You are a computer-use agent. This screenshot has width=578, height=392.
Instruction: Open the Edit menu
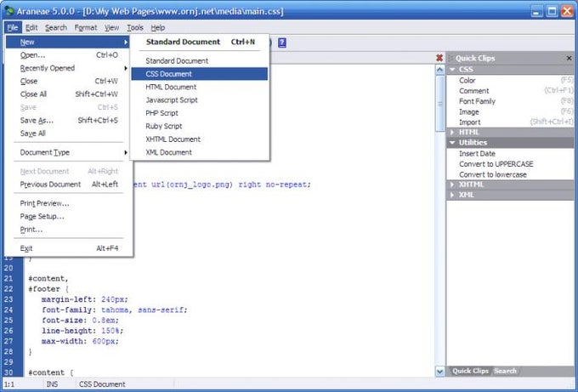(x=31, y=28)
